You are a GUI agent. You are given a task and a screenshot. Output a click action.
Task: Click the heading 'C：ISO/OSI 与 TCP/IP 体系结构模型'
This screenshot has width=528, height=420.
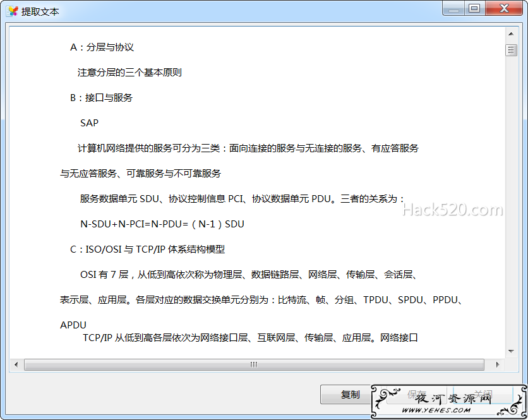pyautogui.click(x=147, y=249)
